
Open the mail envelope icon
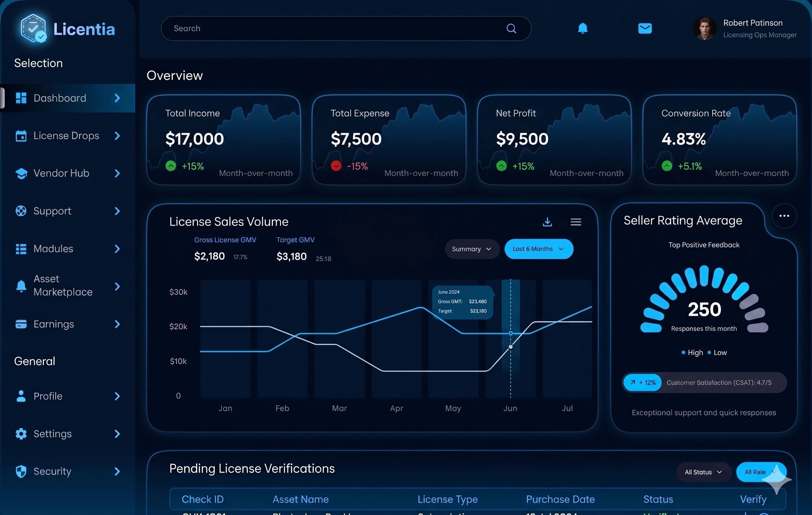tap(645, 29)
